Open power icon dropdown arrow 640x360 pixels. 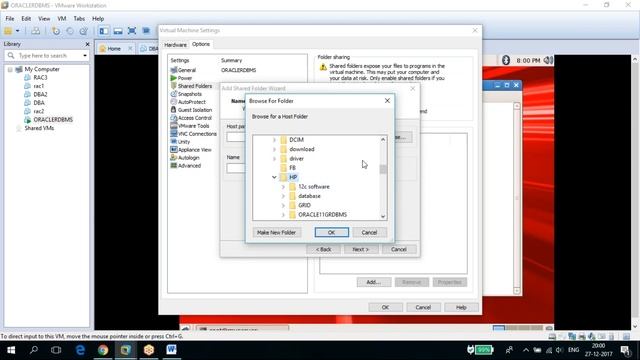coord(18,31)
